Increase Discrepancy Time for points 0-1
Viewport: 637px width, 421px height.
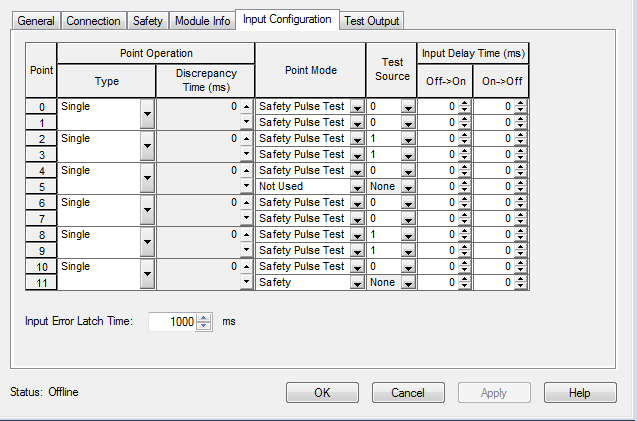click(247, 105)
